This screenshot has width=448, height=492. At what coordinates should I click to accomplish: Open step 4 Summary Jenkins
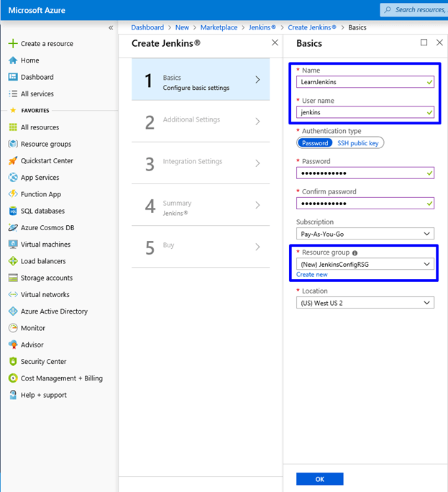[201, 205]
